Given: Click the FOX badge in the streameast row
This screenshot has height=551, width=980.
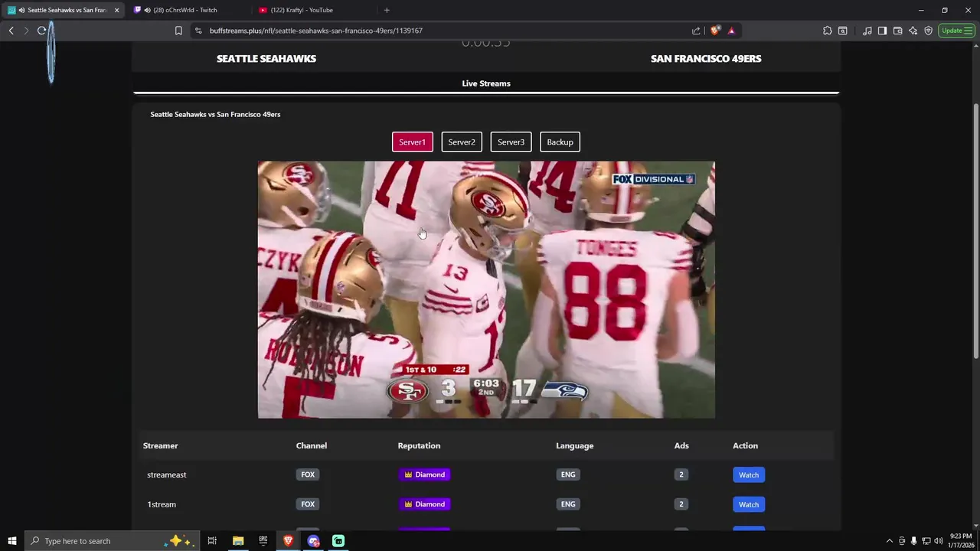Looking at the screenshot, I should pos(308,474).
